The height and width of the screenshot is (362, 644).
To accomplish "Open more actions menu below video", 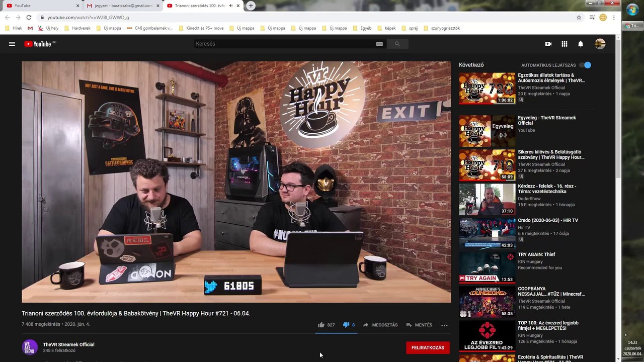I will point(444,325).
